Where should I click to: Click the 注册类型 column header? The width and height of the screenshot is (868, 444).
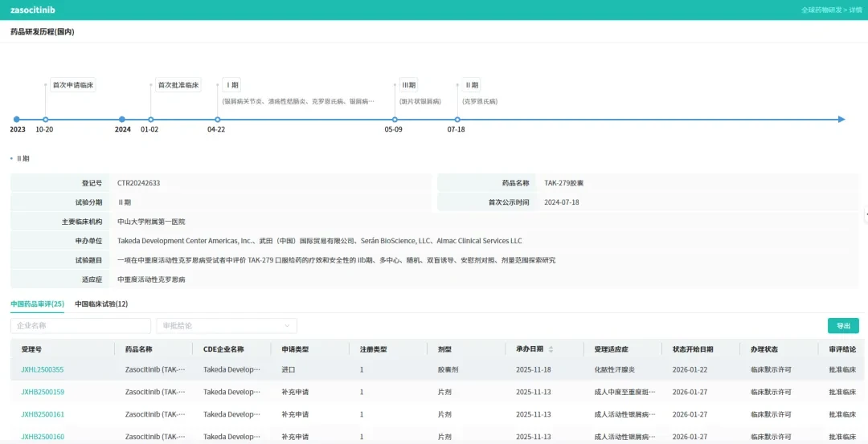coord(373,349)
